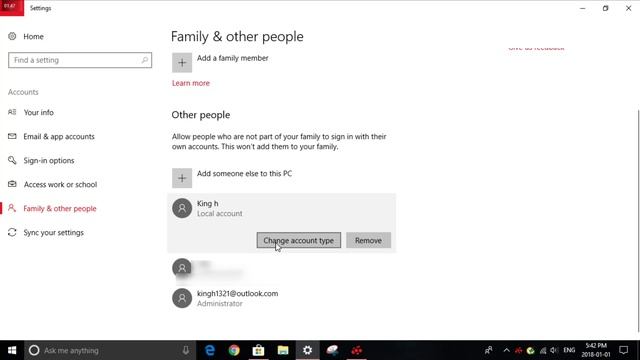This screenshot has height=360, width=640.
Task: Click Change account type button
Action: pos(299,240)
